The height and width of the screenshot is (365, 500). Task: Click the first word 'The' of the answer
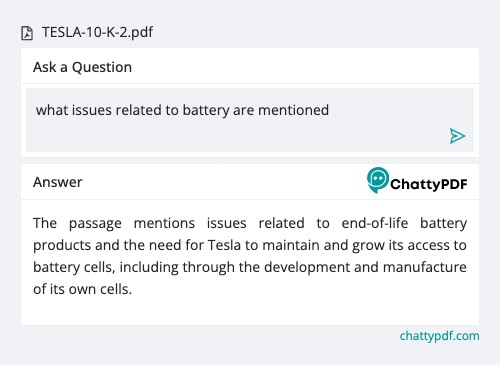45,223
